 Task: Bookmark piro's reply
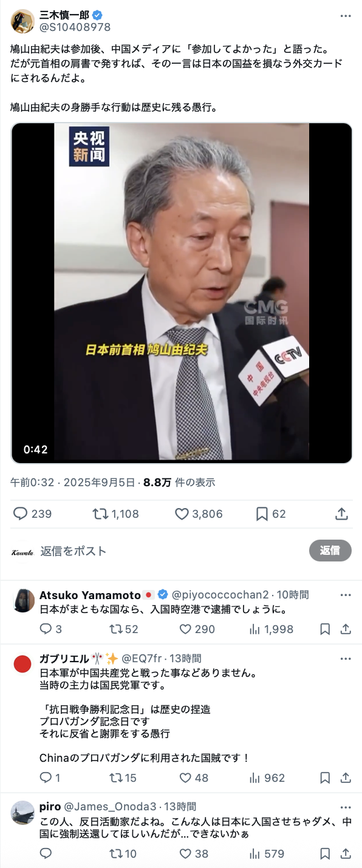coord(326,854)
